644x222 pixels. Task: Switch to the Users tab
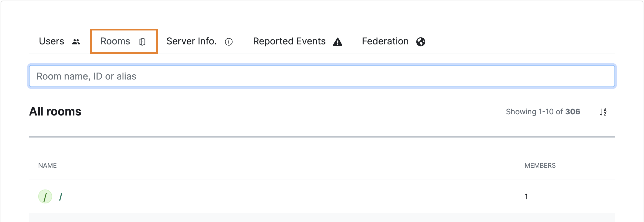tap(52, 41)
